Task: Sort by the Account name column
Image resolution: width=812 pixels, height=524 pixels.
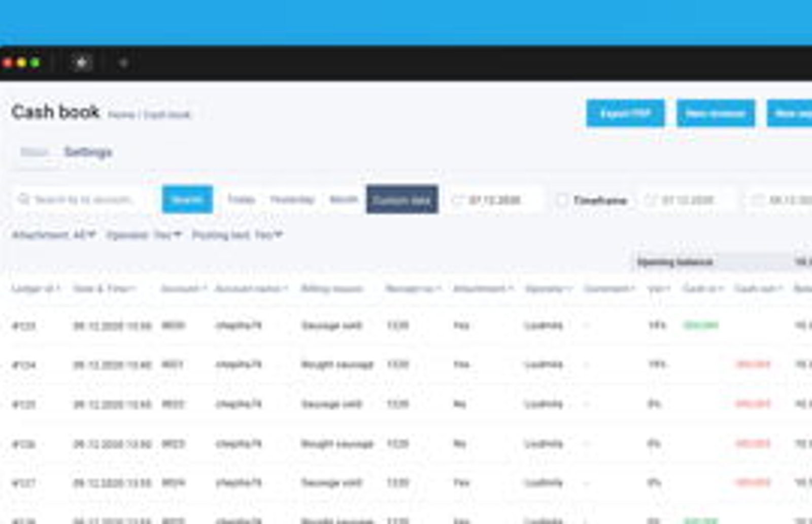Action: click(251, 288)
